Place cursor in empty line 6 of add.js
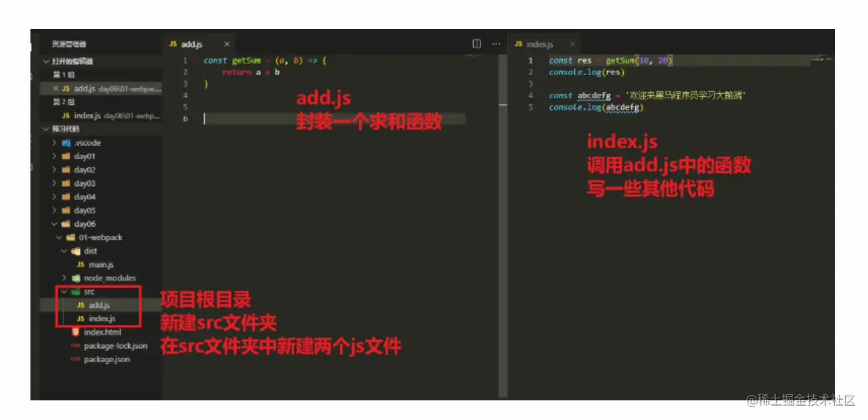868x420 pixels. tap(334, 118)
